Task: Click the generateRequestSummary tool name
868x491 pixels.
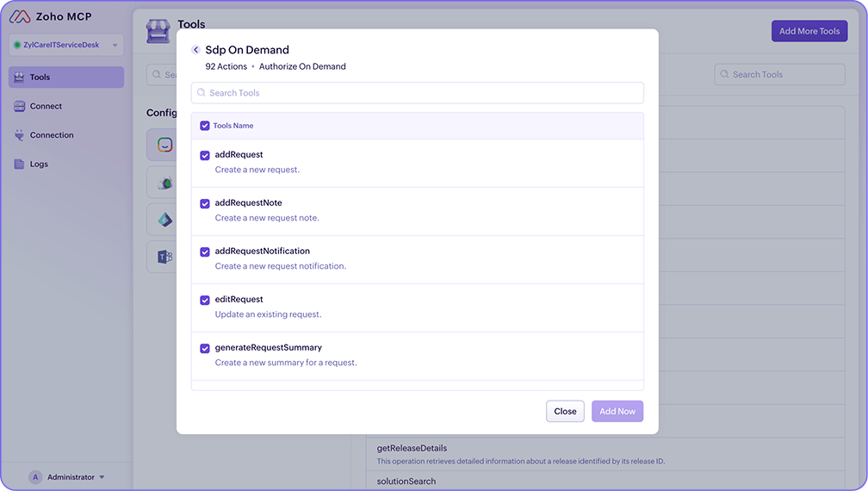Action: (x=269, y=347)
